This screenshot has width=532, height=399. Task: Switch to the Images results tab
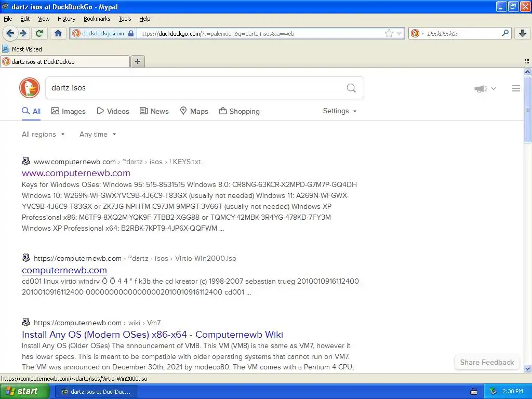68,111
